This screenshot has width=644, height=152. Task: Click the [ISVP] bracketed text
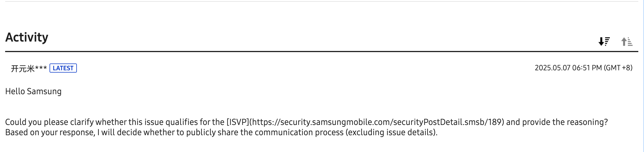(238, 122)
